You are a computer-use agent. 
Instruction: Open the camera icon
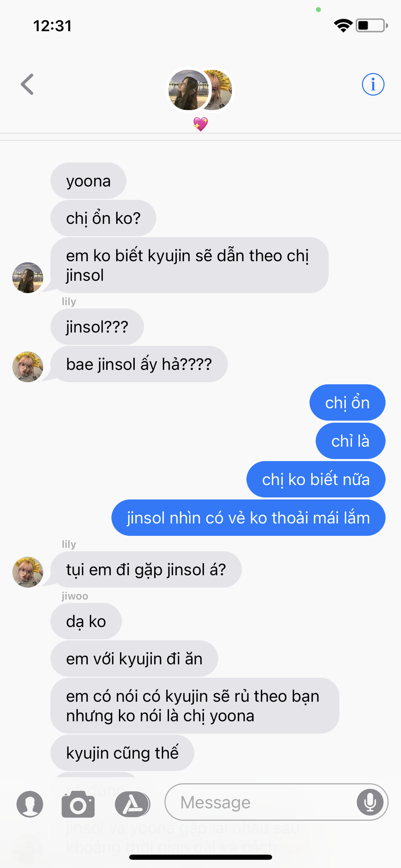coord(78,804)
